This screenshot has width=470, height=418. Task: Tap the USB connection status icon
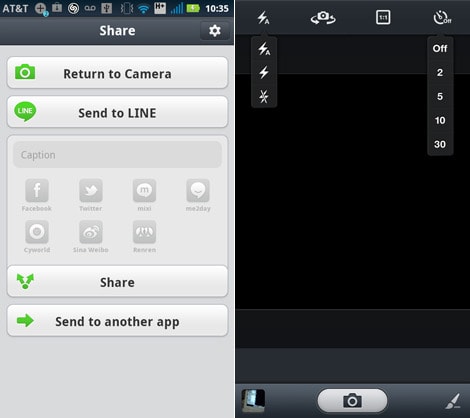click(x=107, y=8)
